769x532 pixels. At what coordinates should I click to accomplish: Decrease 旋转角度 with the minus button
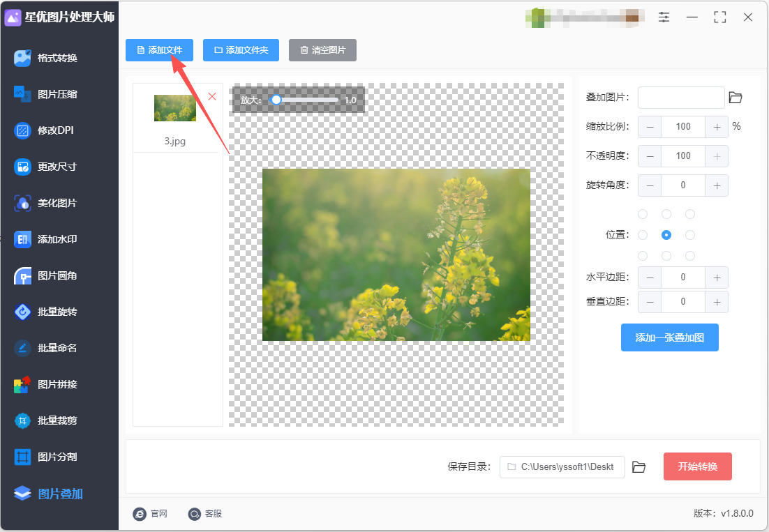[650, 185]
